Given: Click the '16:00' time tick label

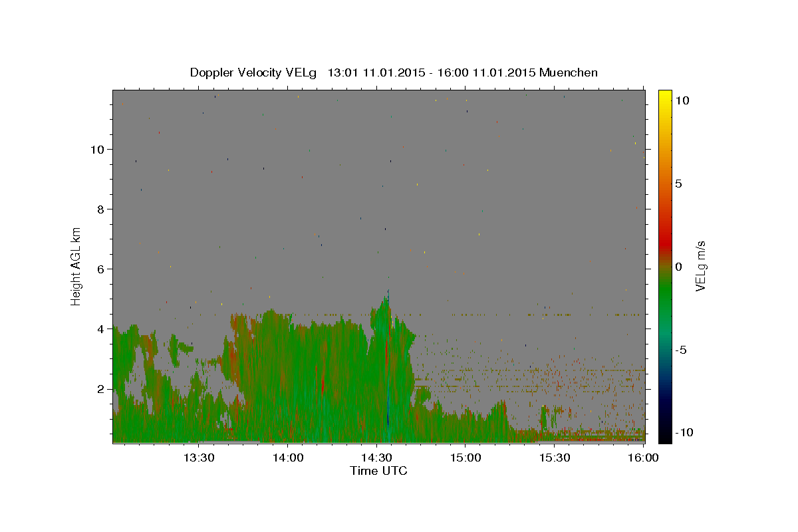Looking at the screenshot, I should coord(642,458).
